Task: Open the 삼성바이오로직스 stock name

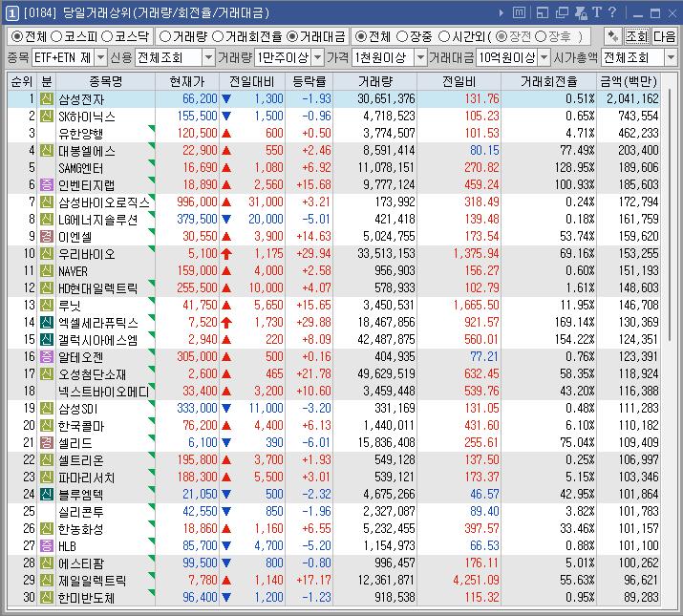Action: 104,202
